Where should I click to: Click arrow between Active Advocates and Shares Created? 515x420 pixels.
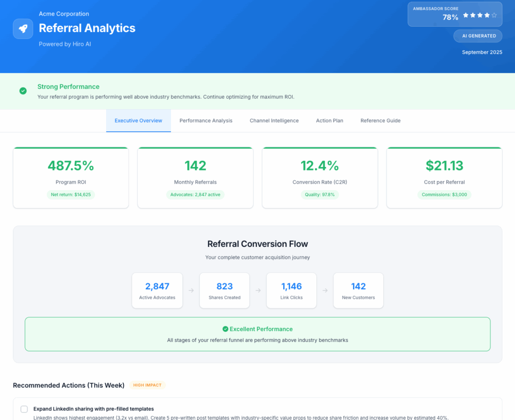click(x=191, y=290)
